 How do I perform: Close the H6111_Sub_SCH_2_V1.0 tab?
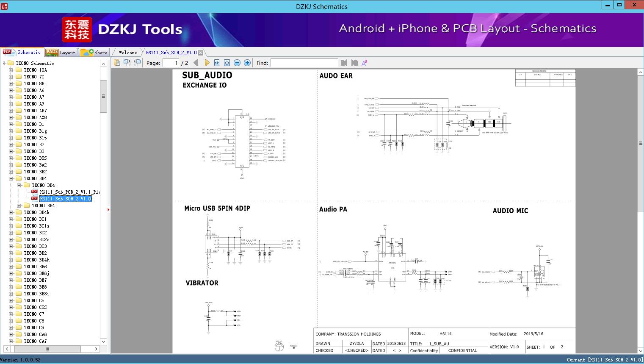201,53
